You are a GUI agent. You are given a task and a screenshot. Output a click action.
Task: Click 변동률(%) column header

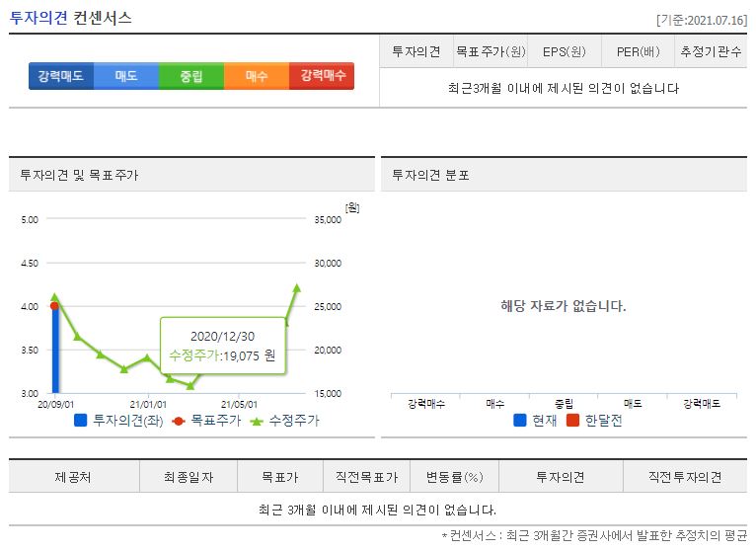tap(454, 477)
